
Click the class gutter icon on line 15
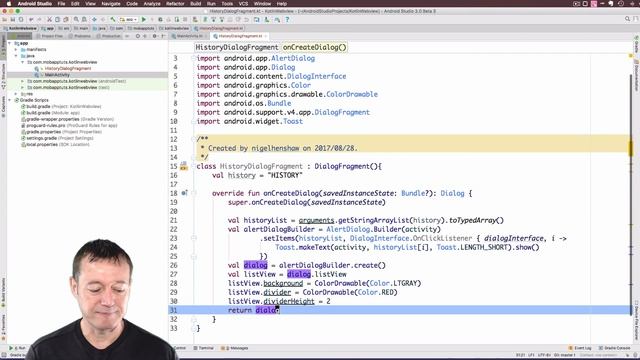tap(184, 166)
